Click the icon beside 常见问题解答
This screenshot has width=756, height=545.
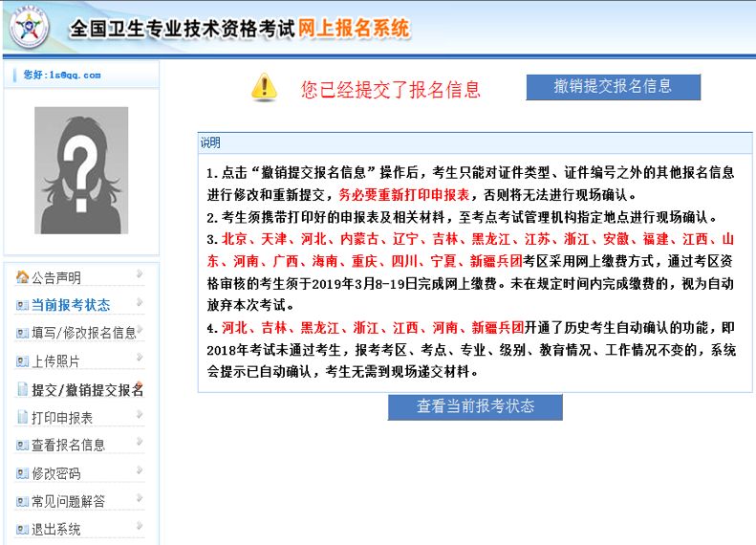click(22, 502)
